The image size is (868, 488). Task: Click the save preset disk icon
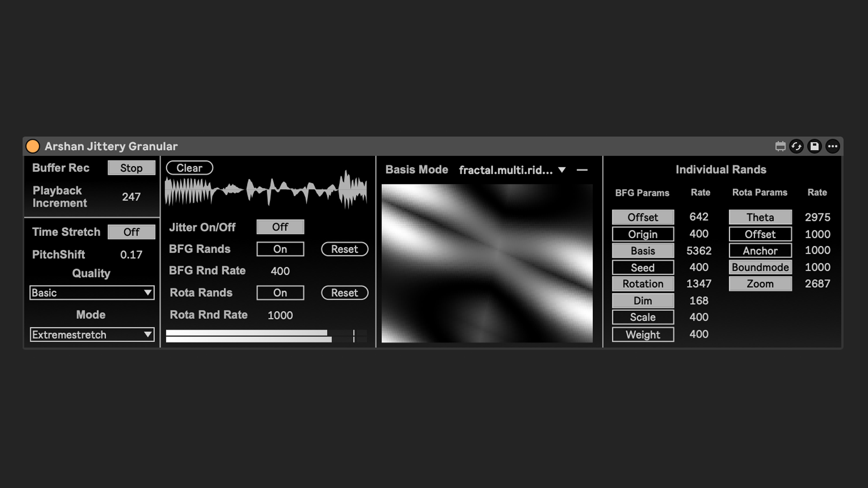tap(814, 146)
